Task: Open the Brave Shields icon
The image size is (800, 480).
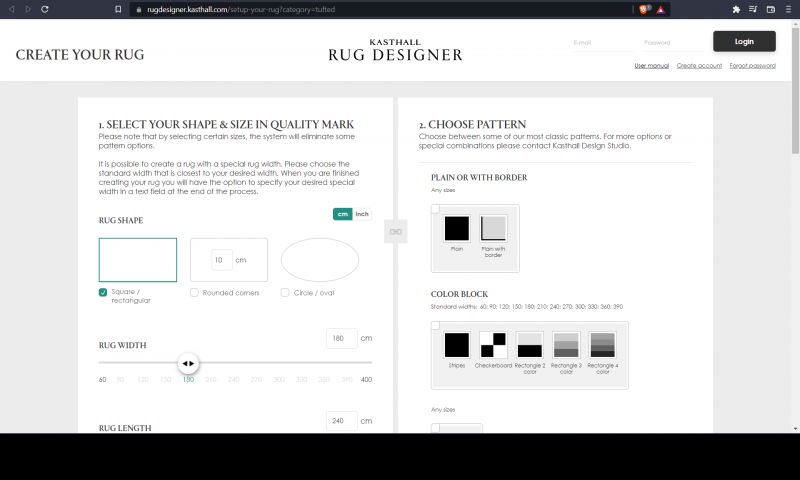Action: click(645, 9)
